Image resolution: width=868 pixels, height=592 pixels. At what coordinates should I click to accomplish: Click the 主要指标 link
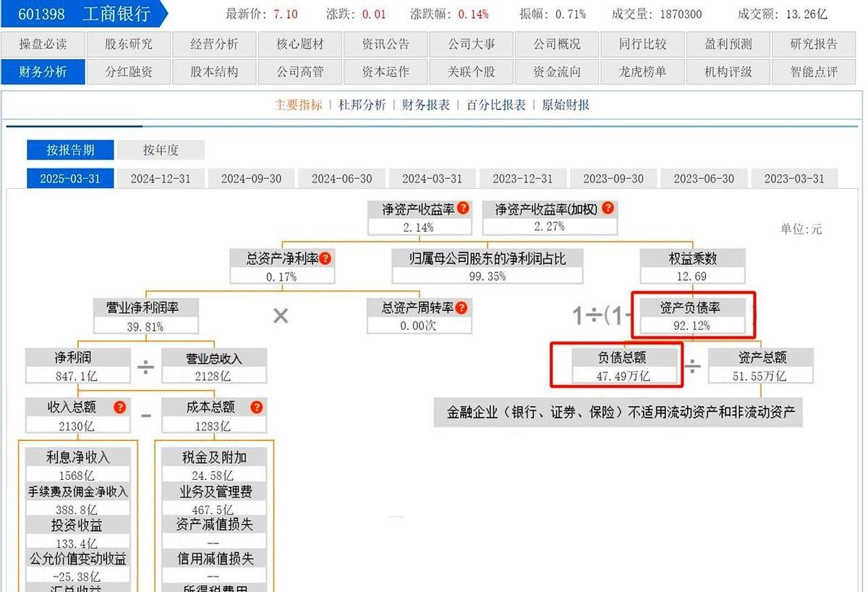[299, 105]
